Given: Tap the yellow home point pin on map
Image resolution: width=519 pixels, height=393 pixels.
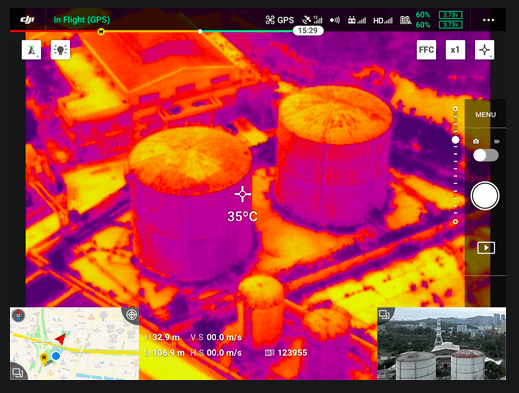Looking at the screenshot, I should pyautogui.click(x=44, y=359).
